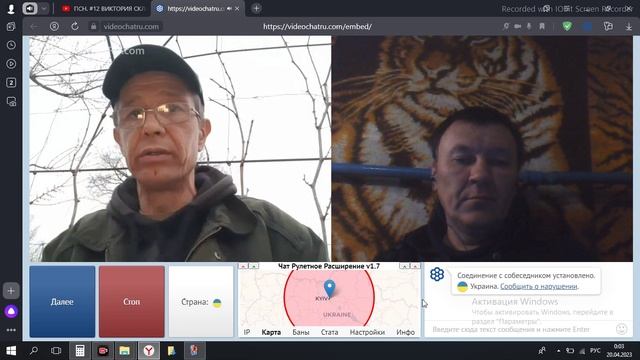Click the map location pin on Kyiv
The height and width of the screenshot is (360, 640).
click(329, 288)
